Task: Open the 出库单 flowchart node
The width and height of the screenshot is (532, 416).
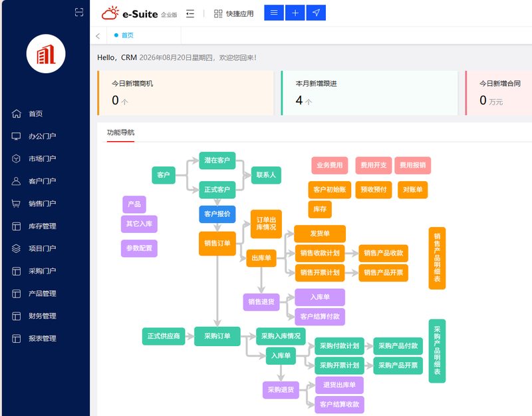Action: click(x=261, y=258)
